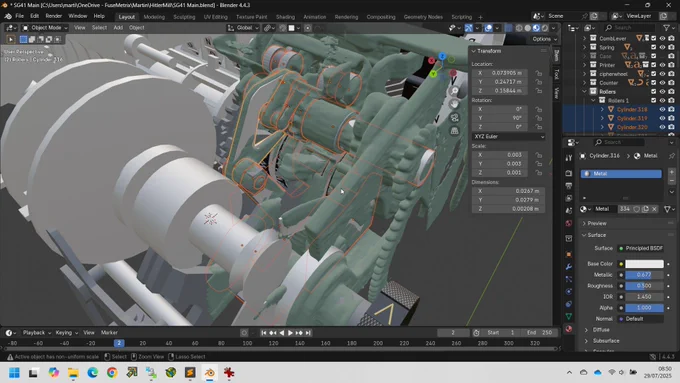Hide the Spring collection in viewport
The height and width of the screenshot is (383, 680).
point(662,47)
